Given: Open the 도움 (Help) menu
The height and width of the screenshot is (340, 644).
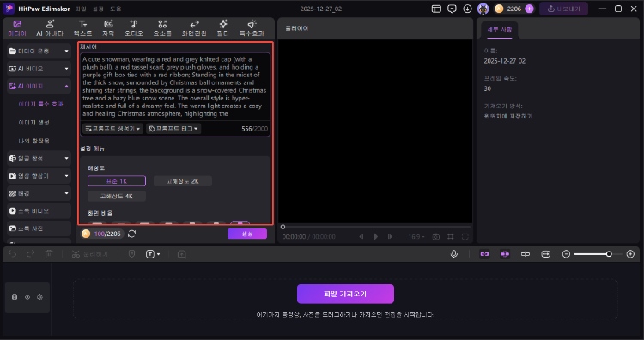Looking at the screenshot, I should coord(115,9).
